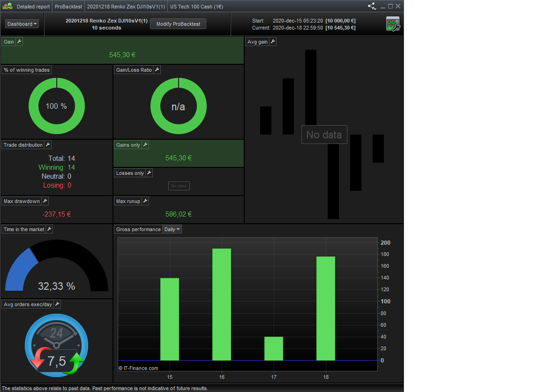Click the -237,15 € max drawdown value
Screen dimensions: 540x392
(56, 214)
